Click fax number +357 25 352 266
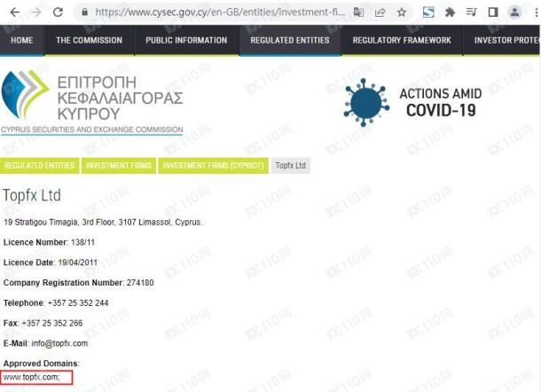This screenshot has height=392, width=541. coord(52,324)
